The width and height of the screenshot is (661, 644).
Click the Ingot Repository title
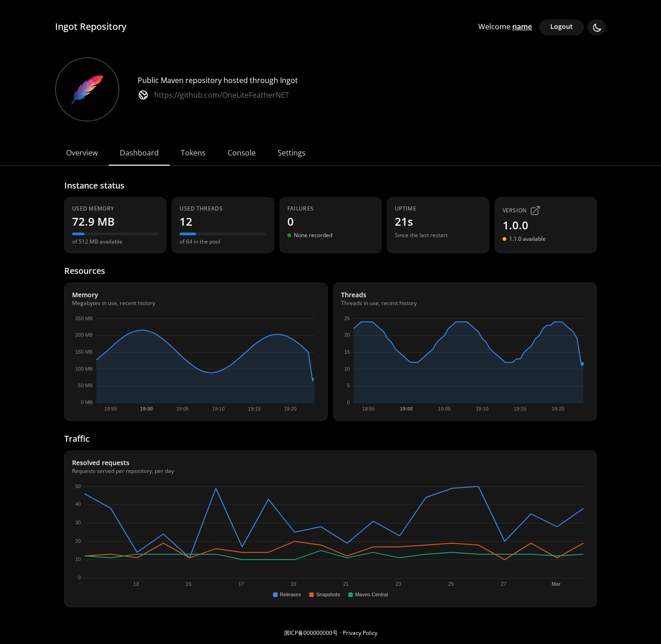(x=91, y=27)
